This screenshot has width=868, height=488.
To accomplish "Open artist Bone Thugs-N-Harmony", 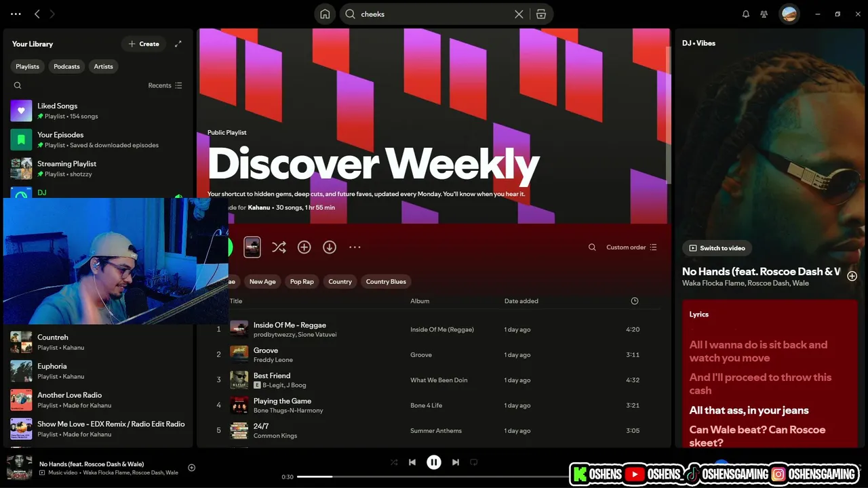I will 288,410.
